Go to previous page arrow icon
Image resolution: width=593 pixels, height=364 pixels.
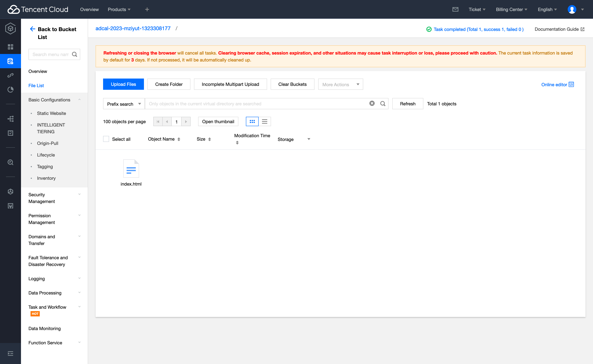[167, 122]
